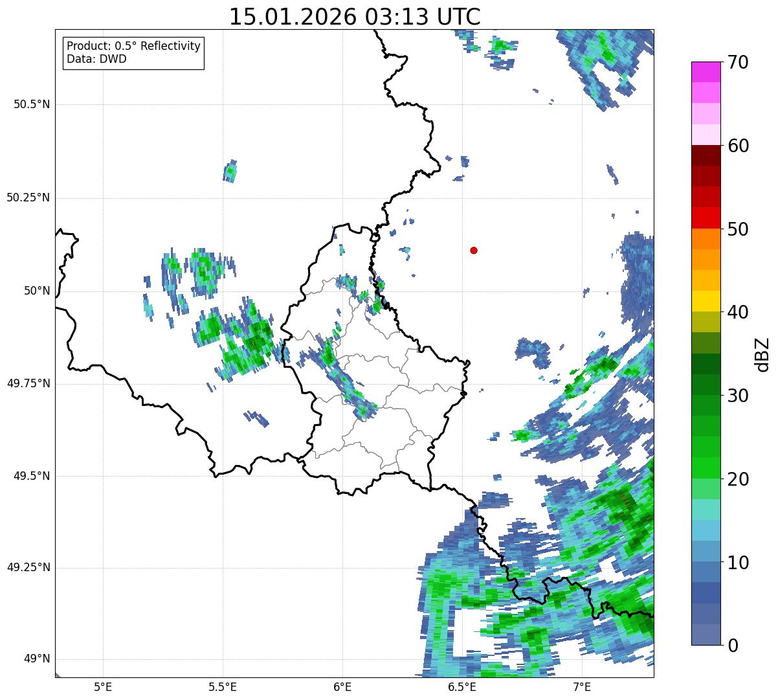
Task: Click the longitude label 5.5°E
Action: click(x=223, y=687)
